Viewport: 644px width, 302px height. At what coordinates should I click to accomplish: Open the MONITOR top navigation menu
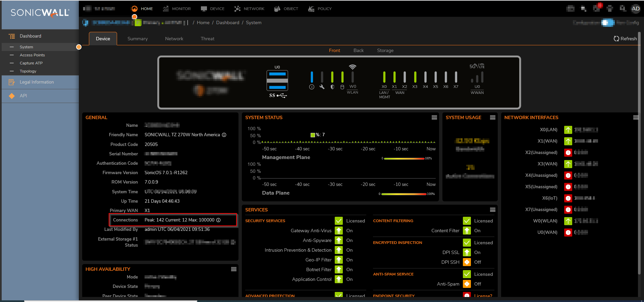click(x=177, y=9)
